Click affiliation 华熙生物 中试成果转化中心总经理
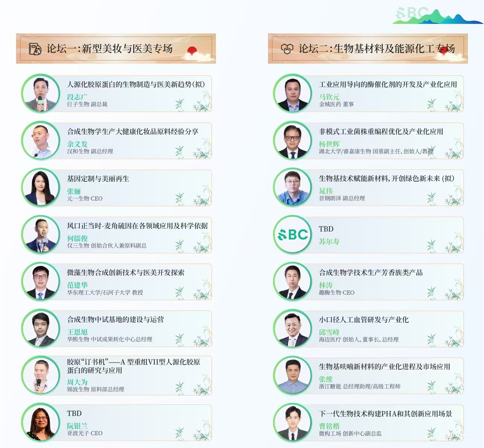The image size is (484, 448). [x=110, y=339]
